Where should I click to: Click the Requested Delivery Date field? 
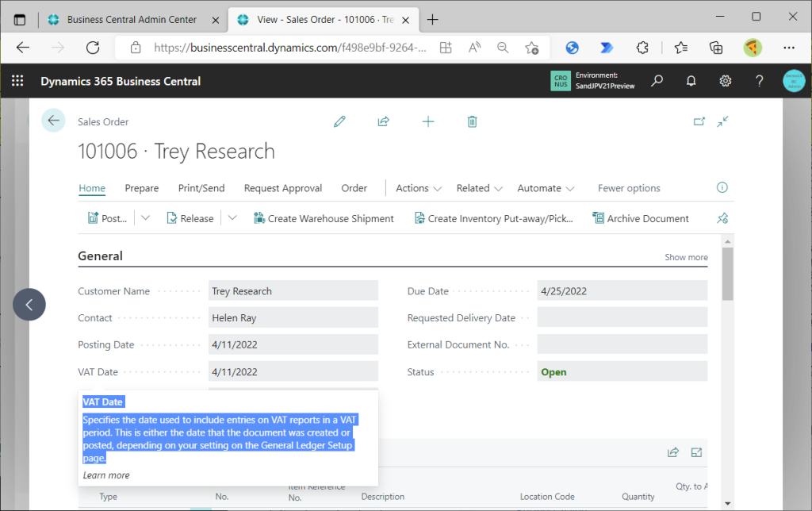[622, 317]
